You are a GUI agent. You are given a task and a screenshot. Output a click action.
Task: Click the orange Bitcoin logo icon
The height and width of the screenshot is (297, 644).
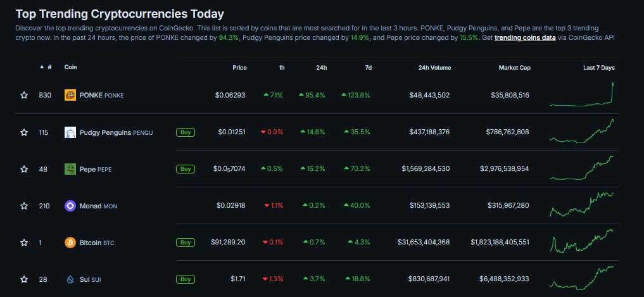70,243
